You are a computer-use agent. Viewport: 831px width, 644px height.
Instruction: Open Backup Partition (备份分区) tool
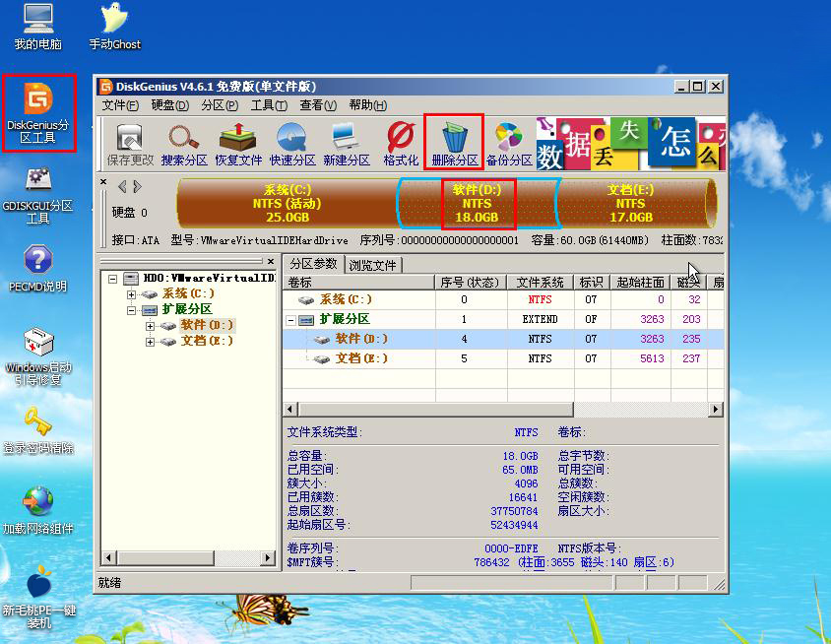pyautogui.click(x=509, y=144)
